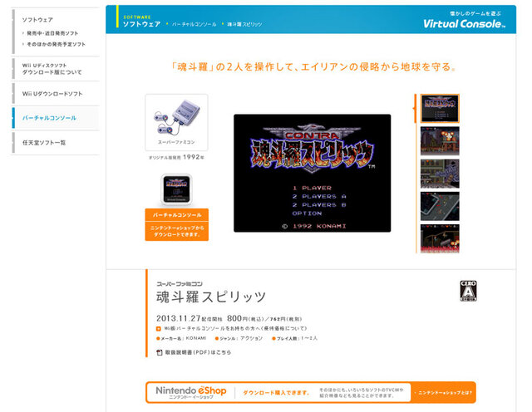Viewport: 532px width, 412px height.
Task: Click 800円(税込) price text
Action: [245, 318]
